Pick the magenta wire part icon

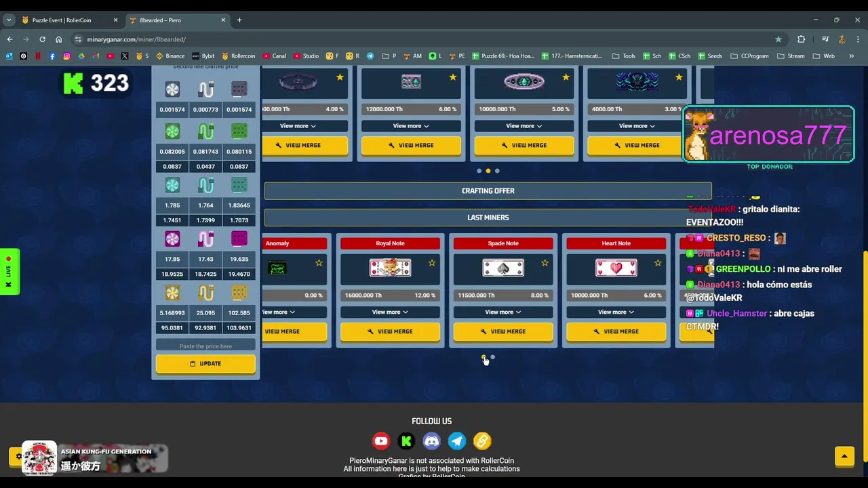click(x=205, y=239)
